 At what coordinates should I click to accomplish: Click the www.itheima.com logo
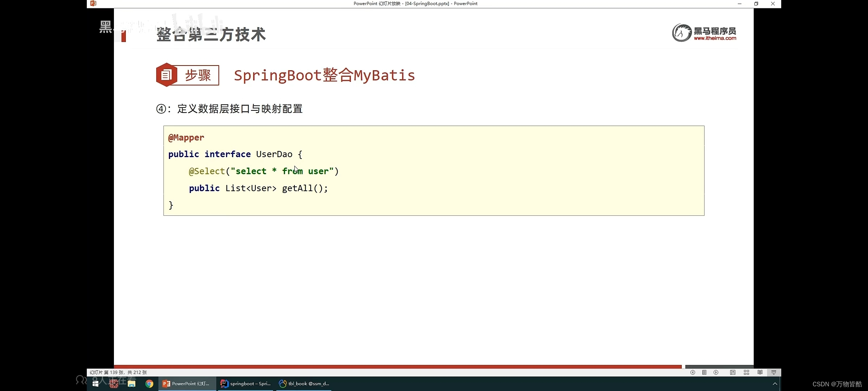[x=704, y=33]
